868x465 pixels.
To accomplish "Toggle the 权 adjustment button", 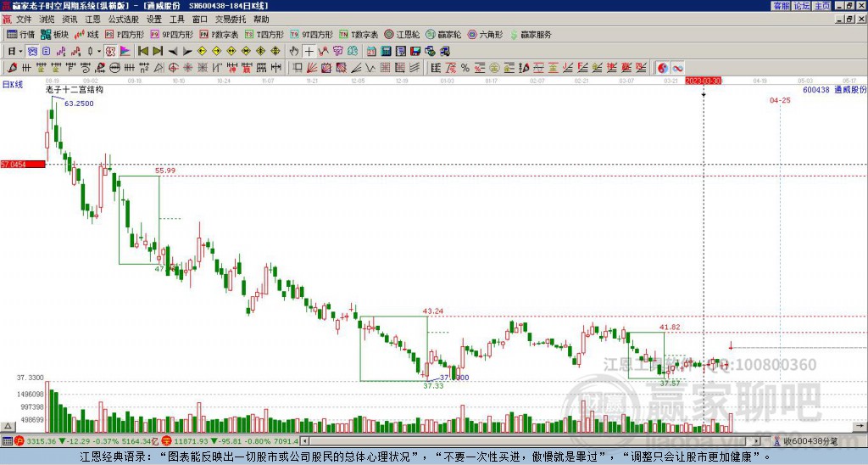I will pyautogui.click(x=110, y=51).
